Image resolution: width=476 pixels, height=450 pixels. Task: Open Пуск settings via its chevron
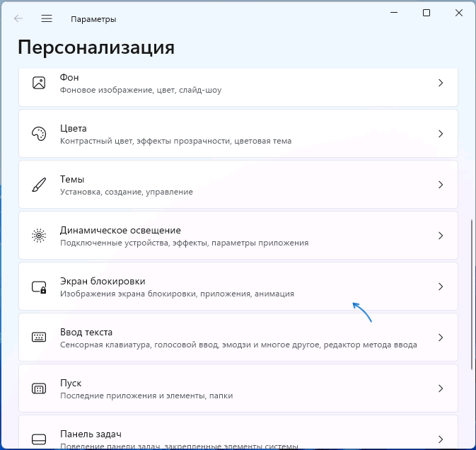pyautogui.click(x=441, y=388)
